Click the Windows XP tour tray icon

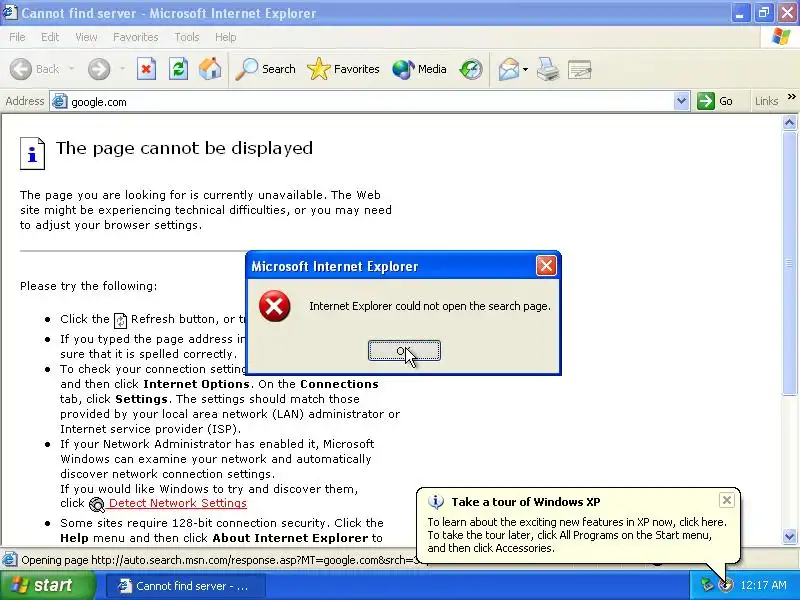tap(726, 585)
